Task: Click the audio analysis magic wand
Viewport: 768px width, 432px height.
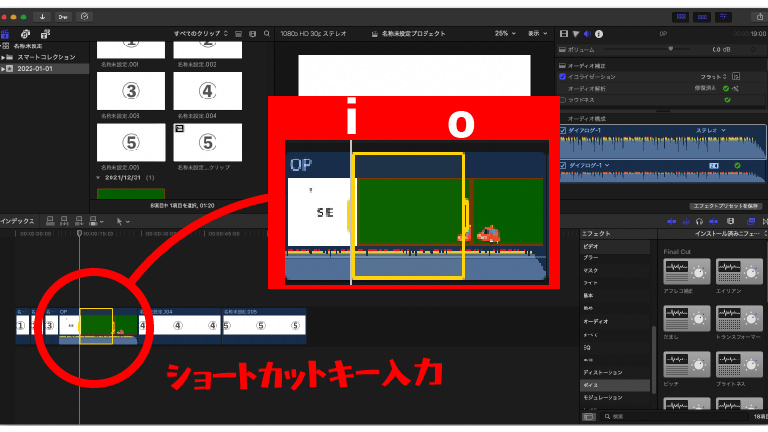Action: 735,89
